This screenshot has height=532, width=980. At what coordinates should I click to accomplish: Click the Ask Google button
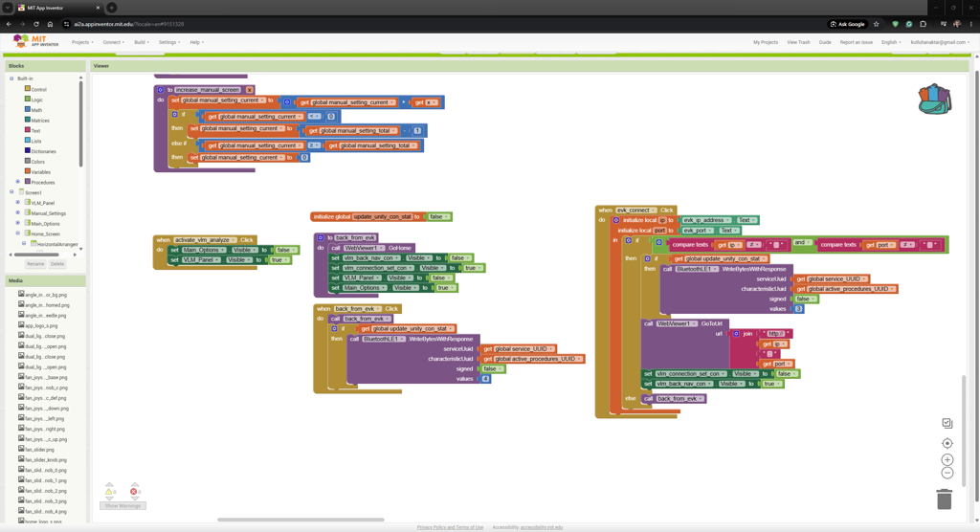pyautogui.click(x=848, y=24)
